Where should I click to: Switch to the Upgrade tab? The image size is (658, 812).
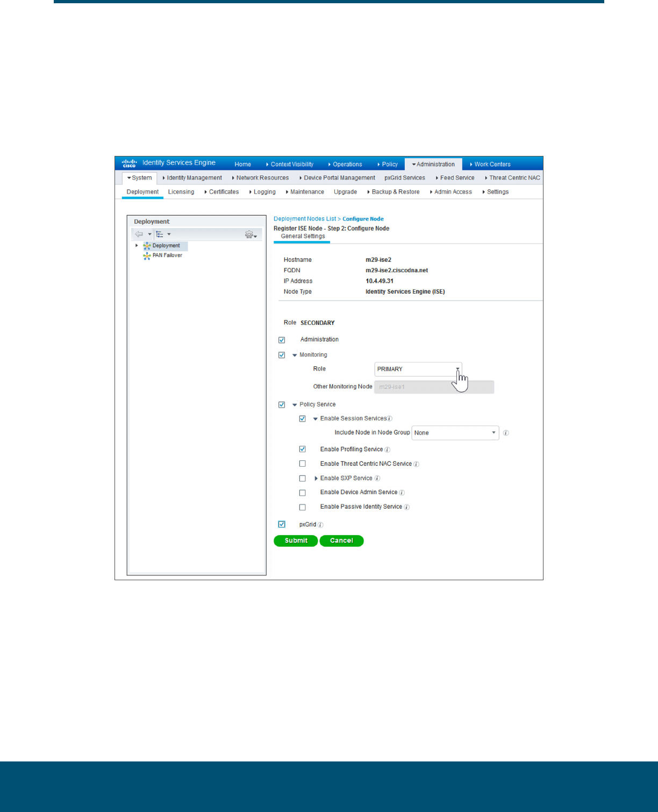(345, 192)
